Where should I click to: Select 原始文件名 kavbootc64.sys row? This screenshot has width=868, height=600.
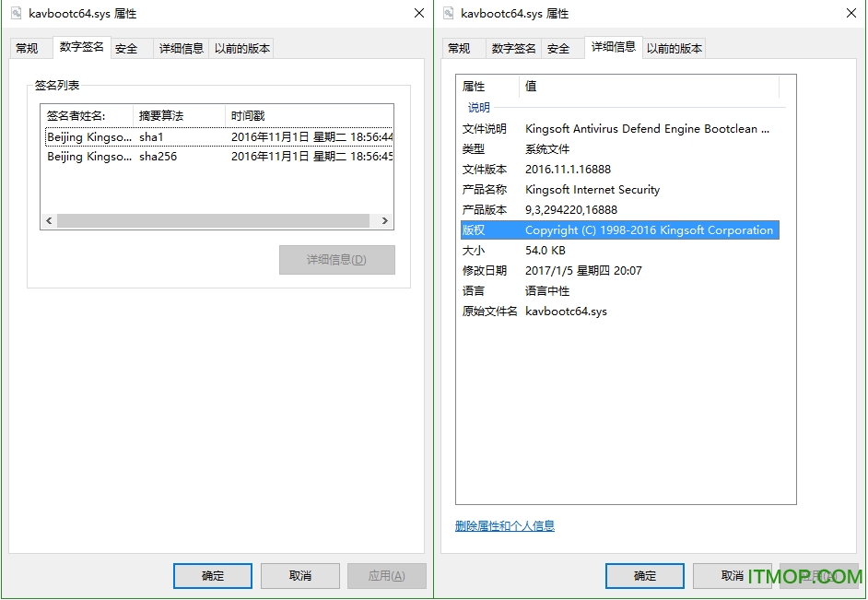(620, 312)
